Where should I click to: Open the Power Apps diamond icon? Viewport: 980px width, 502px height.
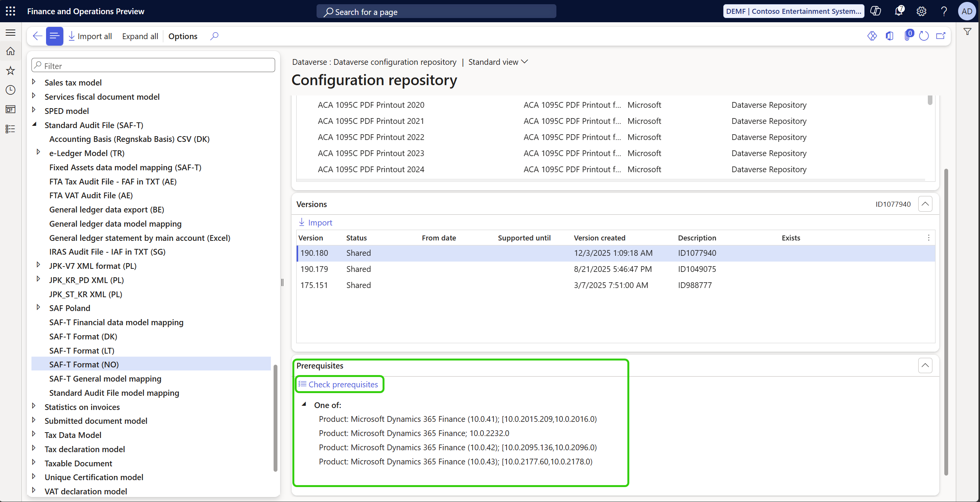click(x=872, y=36)
